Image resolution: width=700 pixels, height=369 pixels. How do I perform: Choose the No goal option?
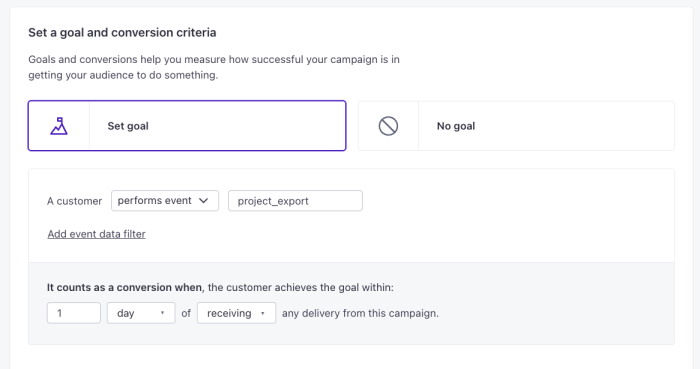516,126
